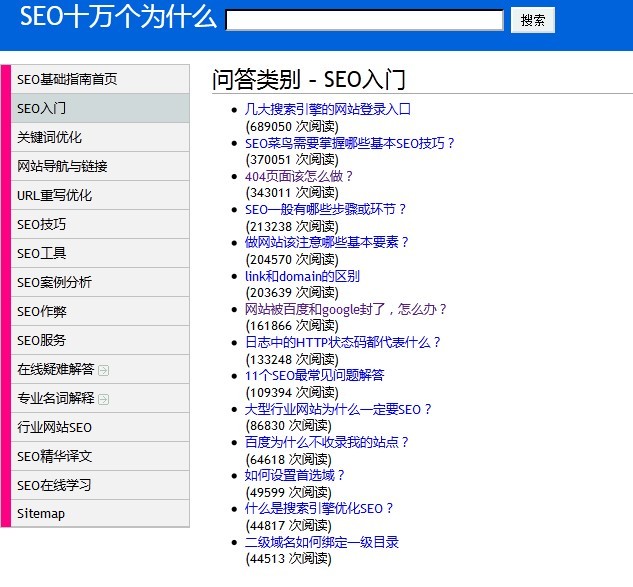Open article SEO一般有哪些步骤或环节？
Image resolution: width=633 pixels, height=587 pixels.
325,210
